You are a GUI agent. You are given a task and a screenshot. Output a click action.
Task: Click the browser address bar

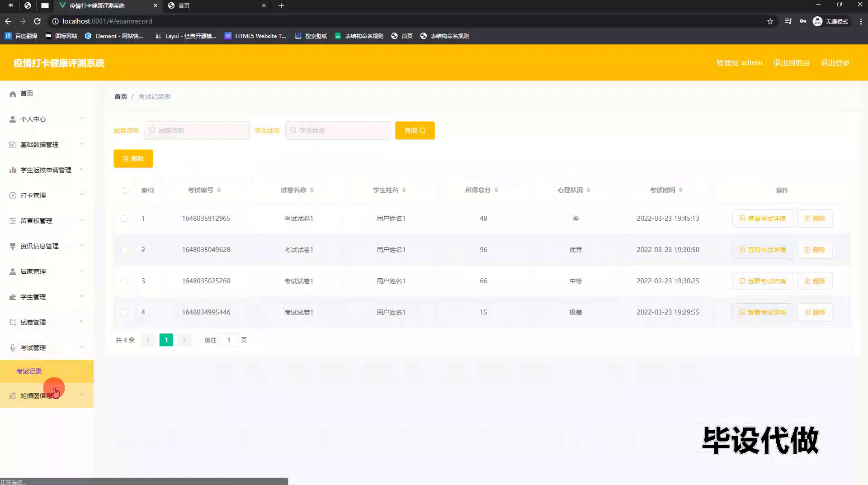tap(407, 21)
